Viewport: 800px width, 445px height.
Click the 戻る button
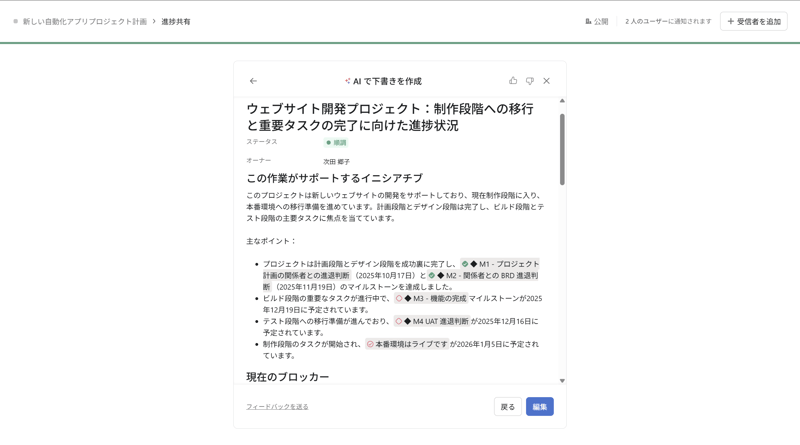click(508, 407)
